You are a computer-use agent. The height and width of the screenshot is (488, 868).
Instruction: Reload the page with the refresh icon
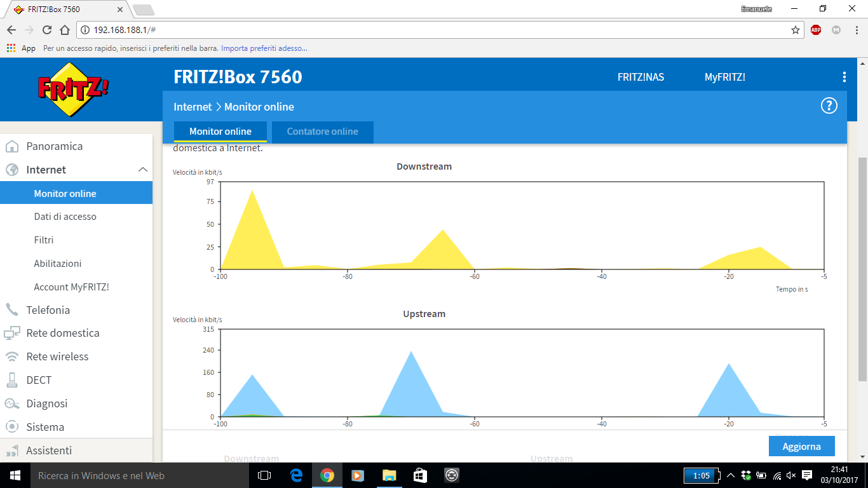coord(47,30)
